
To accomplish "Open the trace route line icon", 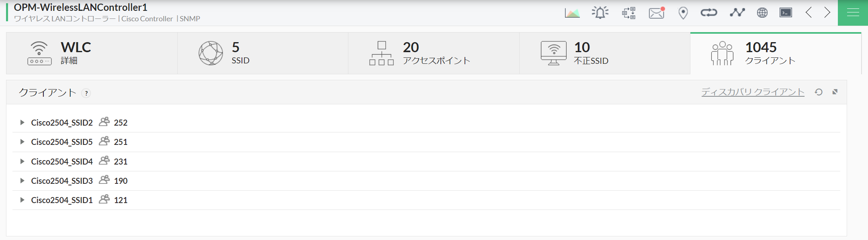I will [737, 13].
